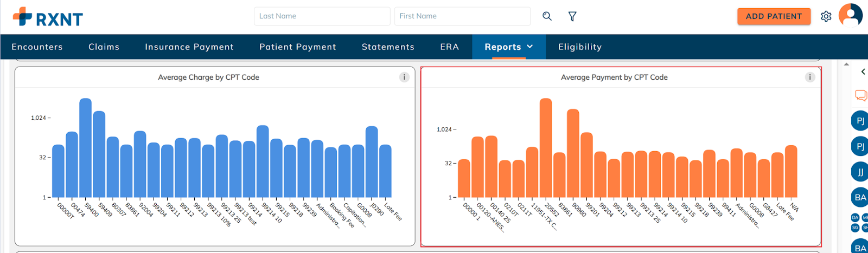This screenshot has width=868, height=253.
Task: Click the patient search magnifier icon
Action: pyautogui.click(x=547, y=16)
